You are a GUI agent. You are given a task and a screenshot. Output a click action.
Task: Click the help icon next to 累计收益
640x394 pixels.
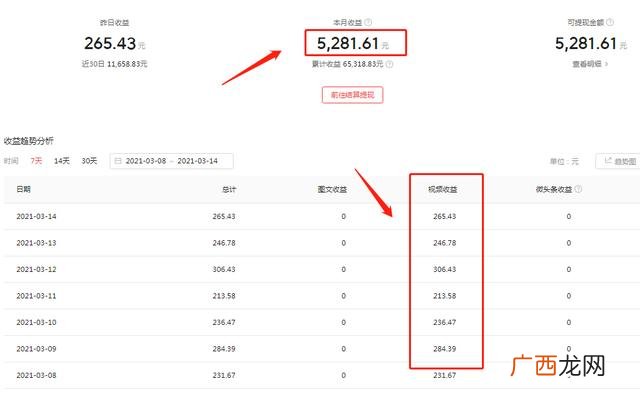click(x=389, y=64)
